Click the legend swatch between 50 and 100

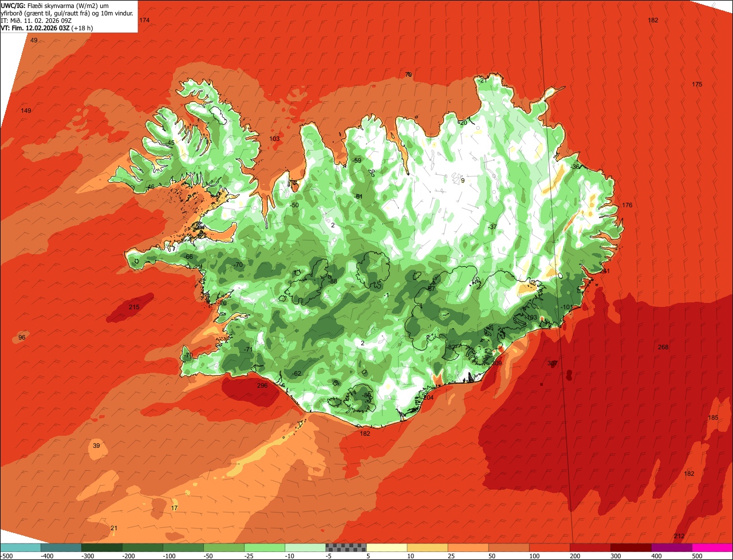click(x=509, y=547)
